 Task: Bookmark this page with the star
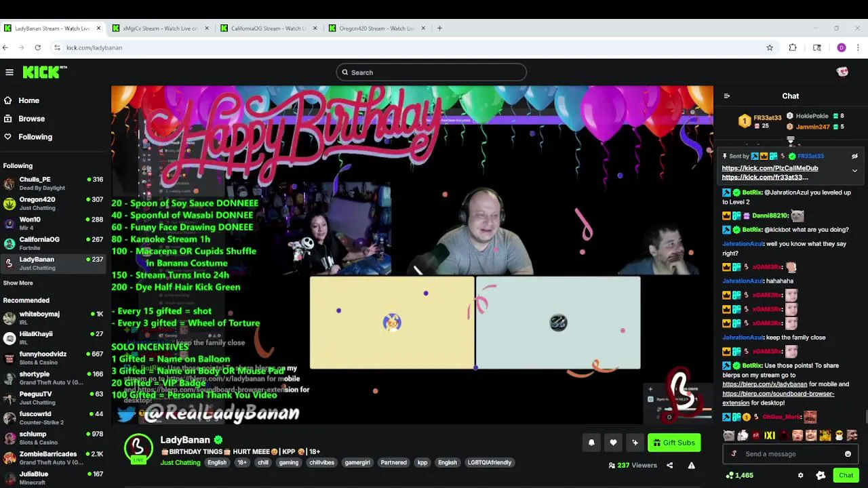(x=770, y=47)
